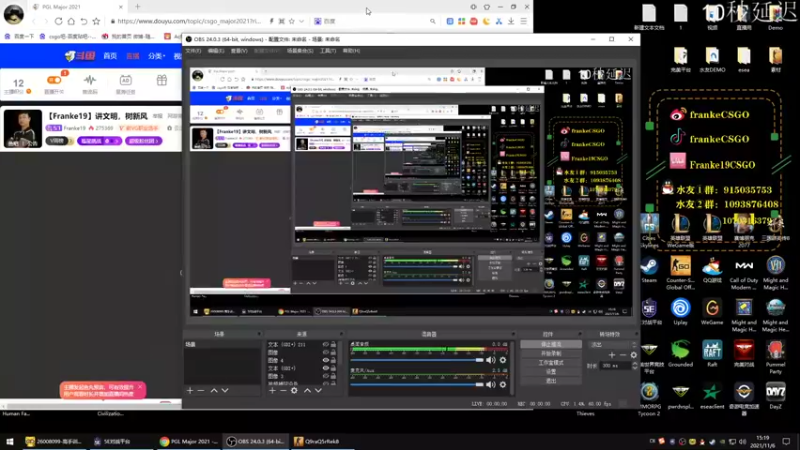
Task: Open address bar dropdown chevron in browser
Action: [x=302, y=21]
